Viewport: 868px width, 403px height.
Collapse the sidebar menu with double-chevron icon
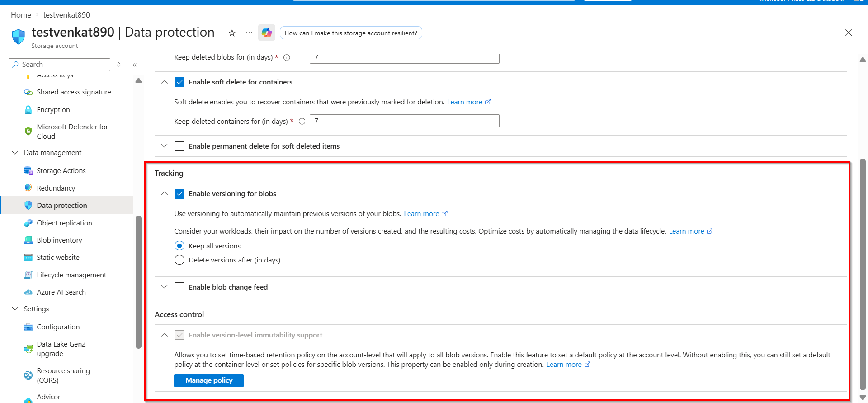point(135,65)
